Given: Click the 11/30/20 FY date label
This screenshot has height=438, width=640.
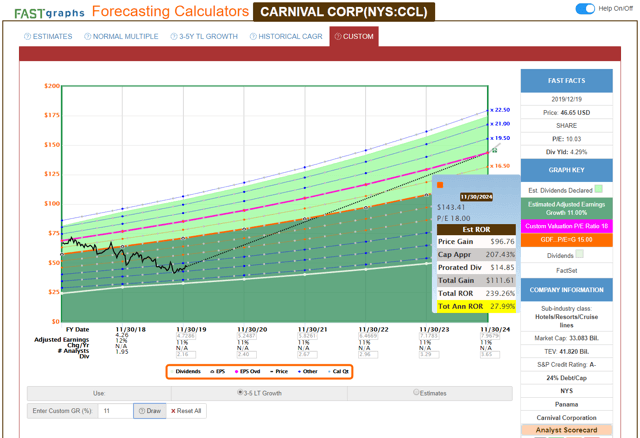Looking at the screenshot, I should click(252, 329).
